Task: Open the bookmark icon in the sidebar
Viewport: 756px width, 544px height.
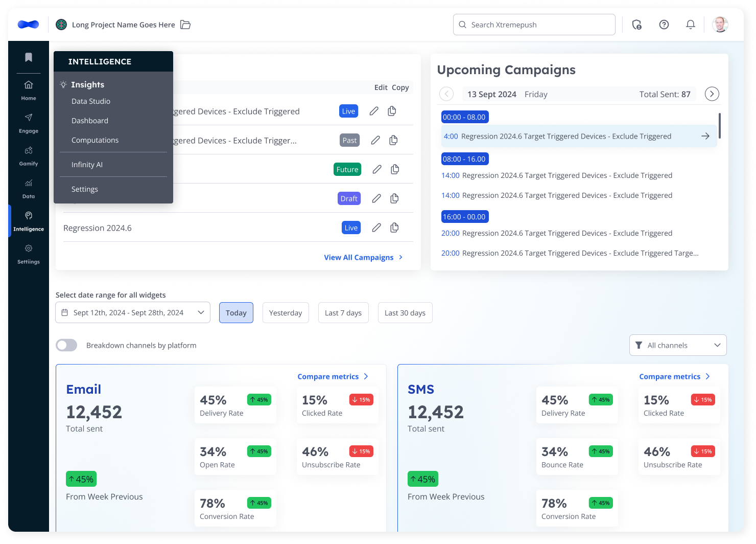Action: click(x=29, y=57)
